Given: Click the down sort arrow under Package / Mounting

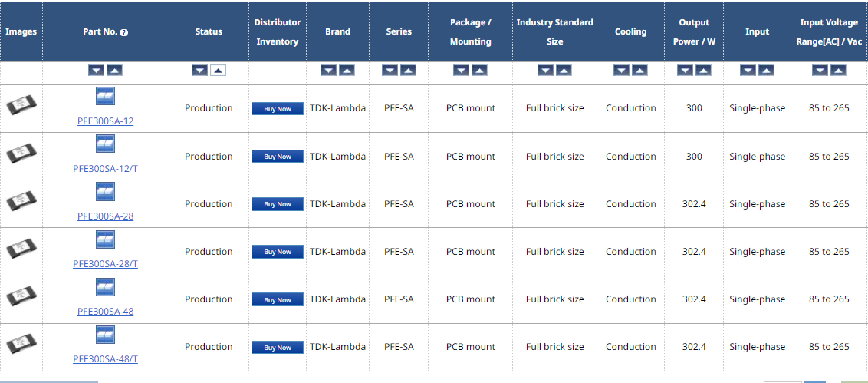Looking at the screenshot, I should pyautogui.click(x=461, y=71).
